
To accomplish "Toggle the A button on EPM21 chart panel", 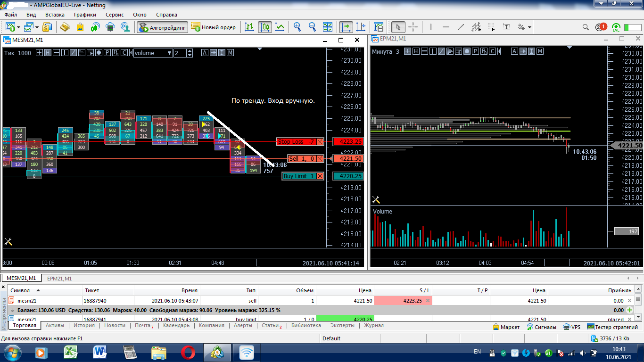I will tap(514, 51).
